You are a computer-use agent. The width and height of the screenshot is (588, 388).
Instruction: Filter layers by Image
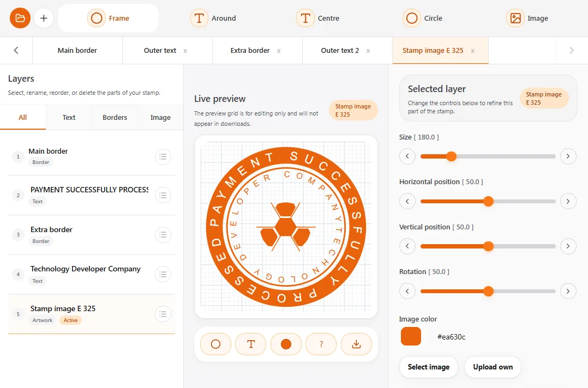(160, 117)
